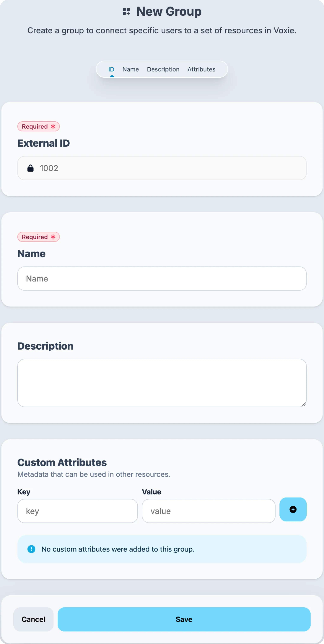Click the New Group grid icon
This screenshot has width=324, height=644.
(x=127, y=12)
